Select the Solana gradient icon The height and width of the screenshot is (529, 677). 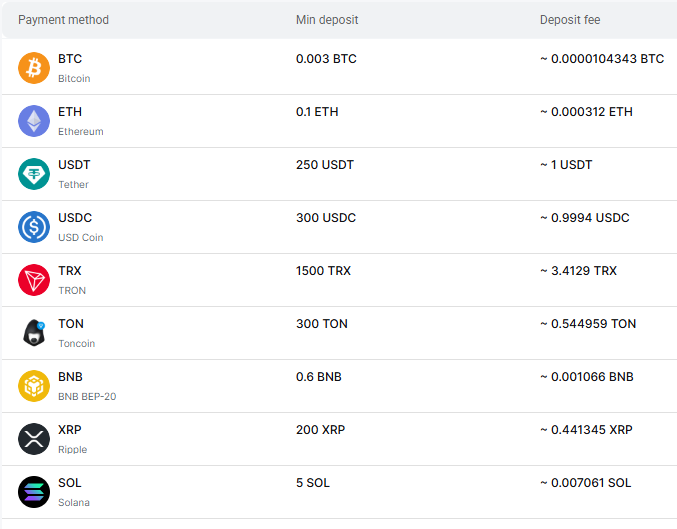tap(34, 492)
